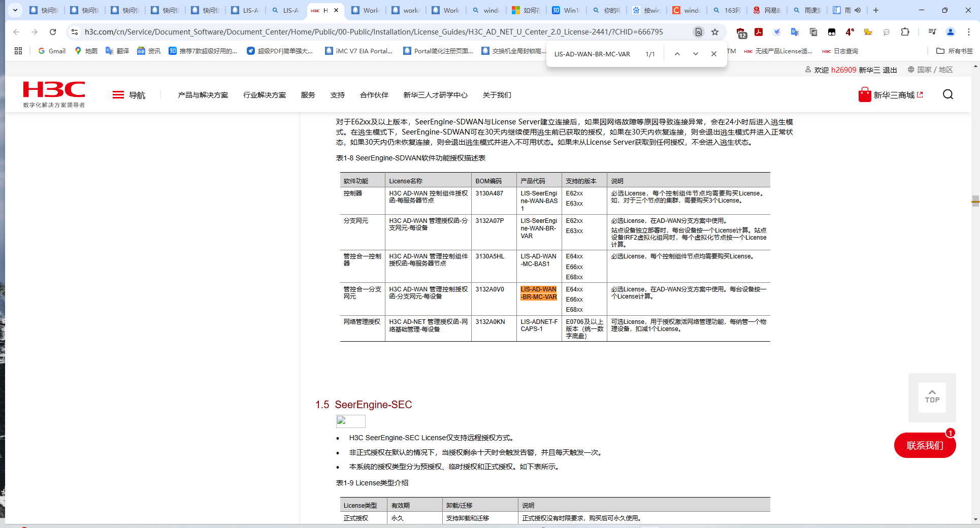The height and width of the screenshot is (528, 980).
Task: Expand the tab search dropdown arrow
Action: pos(15,10)
